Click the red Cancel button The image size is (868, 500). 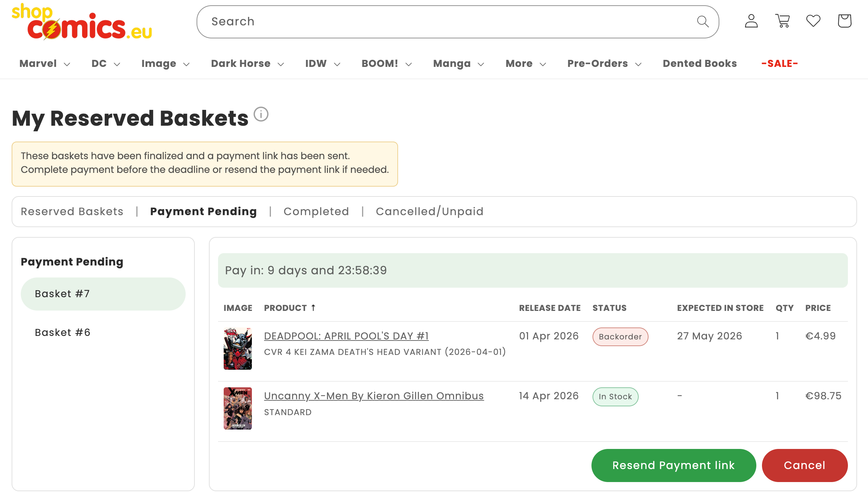[x=805, y=465]
